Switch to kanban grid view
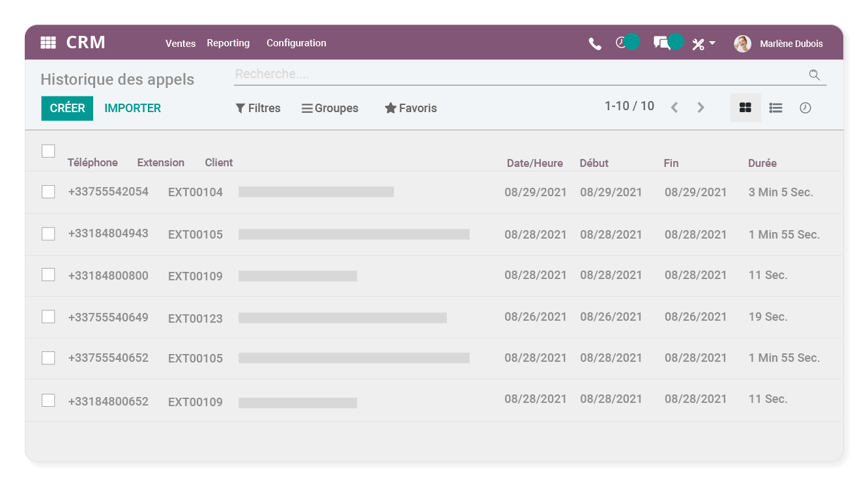The height and width of the screenshot is (487, 868). coord(745,108)
